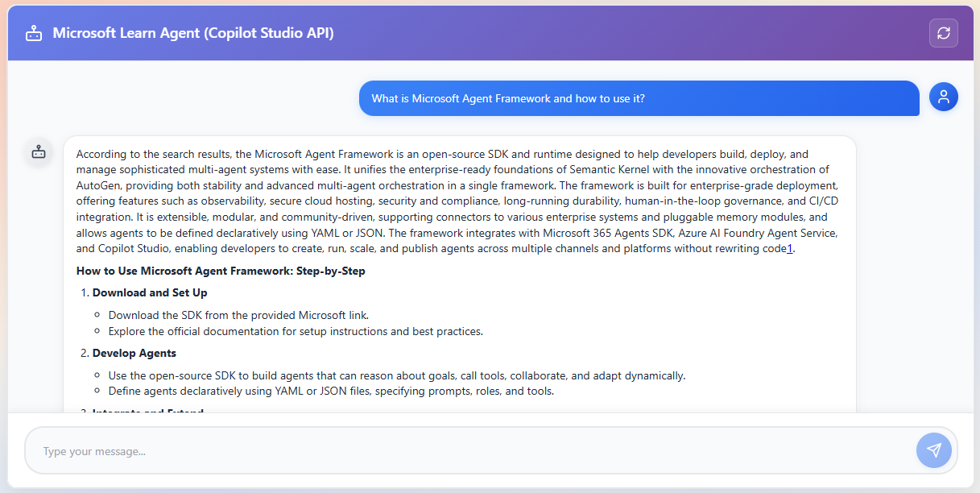Click inside the Type your message field
The height and width of the screenshot is (493, 980).
322,450
